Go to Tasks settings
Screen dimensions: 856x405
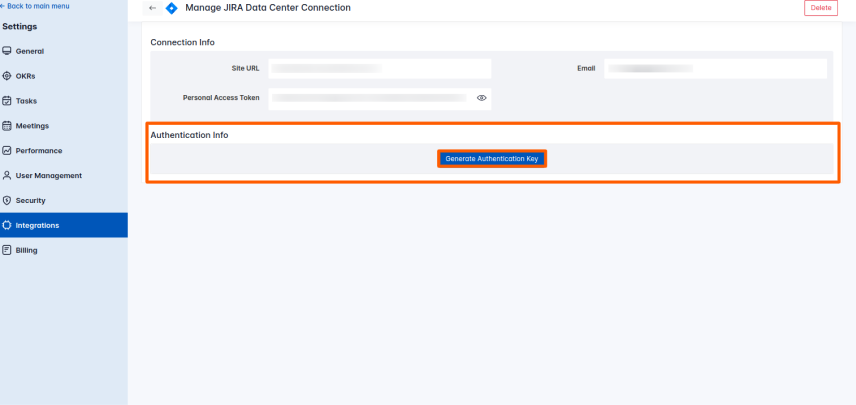(x=64, y=101)
